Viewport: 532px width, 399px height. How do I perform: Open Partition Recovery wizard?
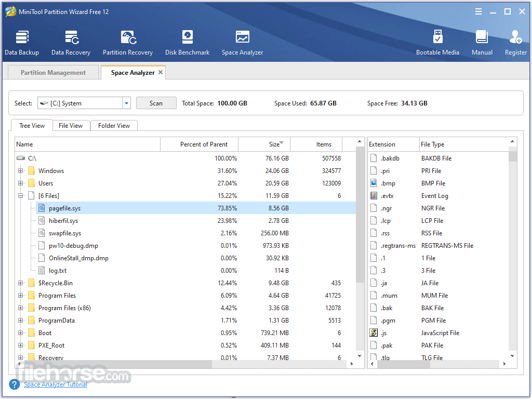pos(128,43)
